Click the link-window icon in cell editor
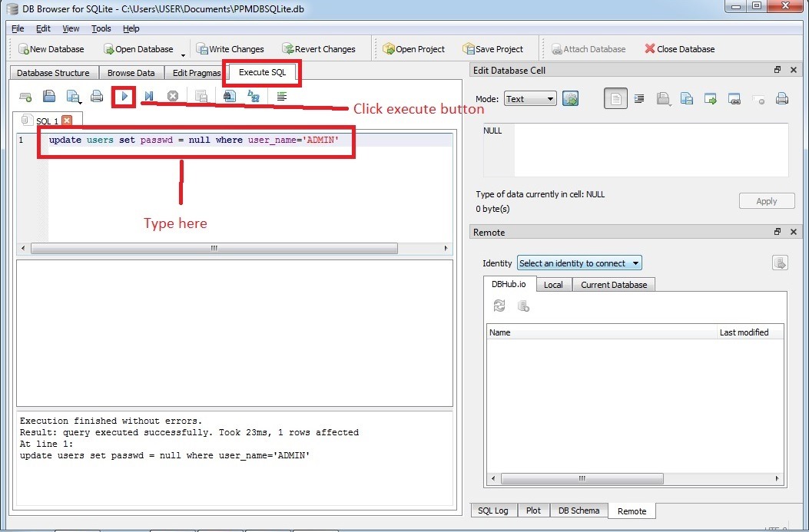The image size is (809, 532). 734,99
